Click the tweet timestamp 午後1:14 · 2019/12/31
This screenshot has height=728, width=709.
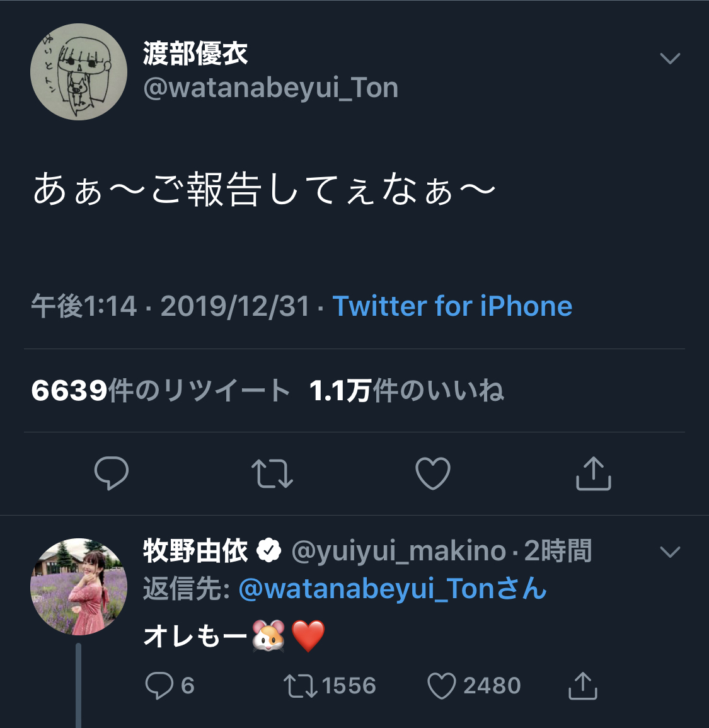[x=170, y=306]
